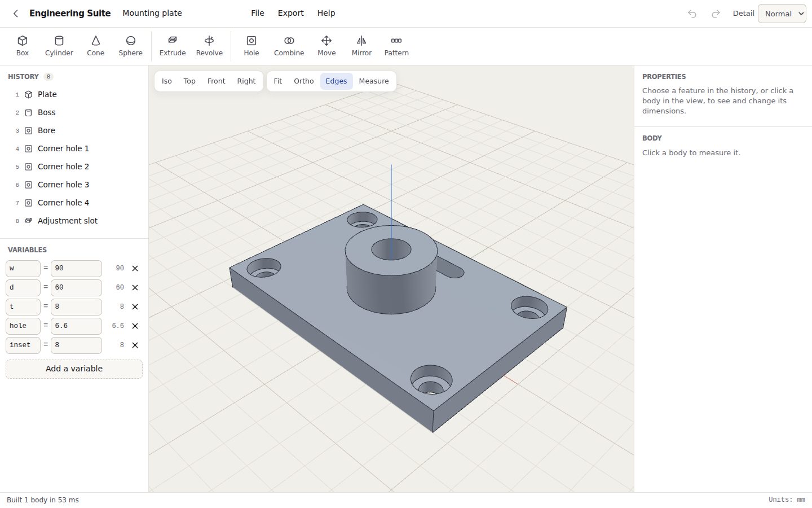Edit the inset variable name field
Viewport: 812px width, 508px height.
pyautogui.click(x=23, y=345)
